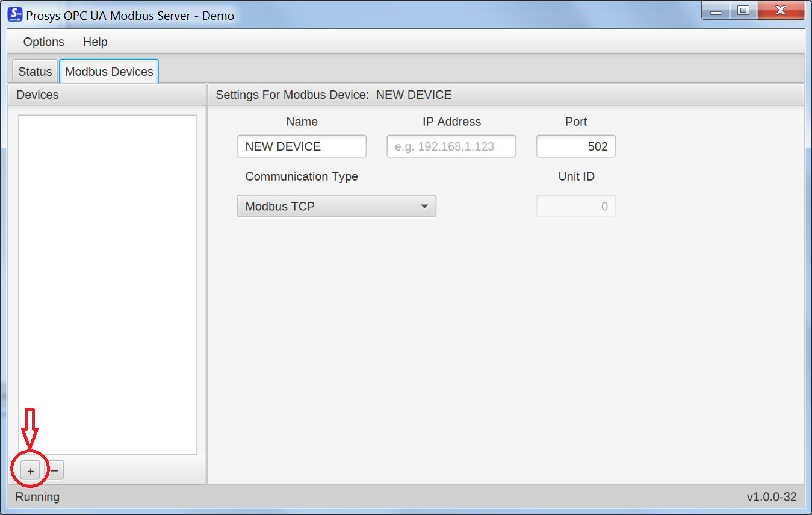Image resolution: width=812 pixels, height=515 pixels.
Task: Click the empty Devices list box
Action: (108, 284)
